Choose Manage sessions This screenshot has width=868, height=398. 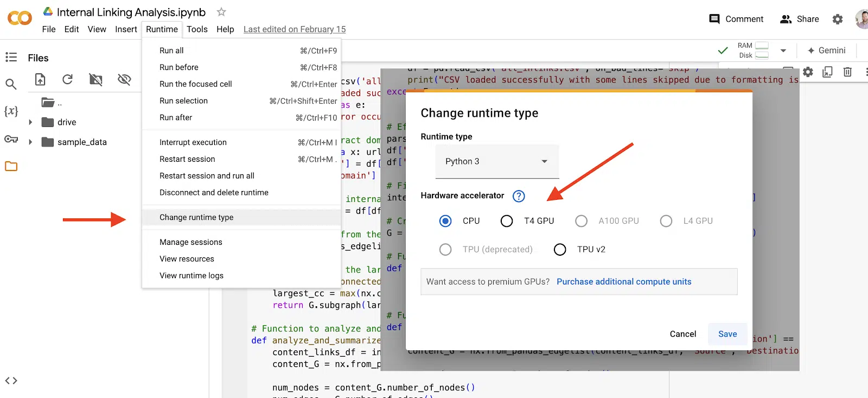click(x=241, y=242)
